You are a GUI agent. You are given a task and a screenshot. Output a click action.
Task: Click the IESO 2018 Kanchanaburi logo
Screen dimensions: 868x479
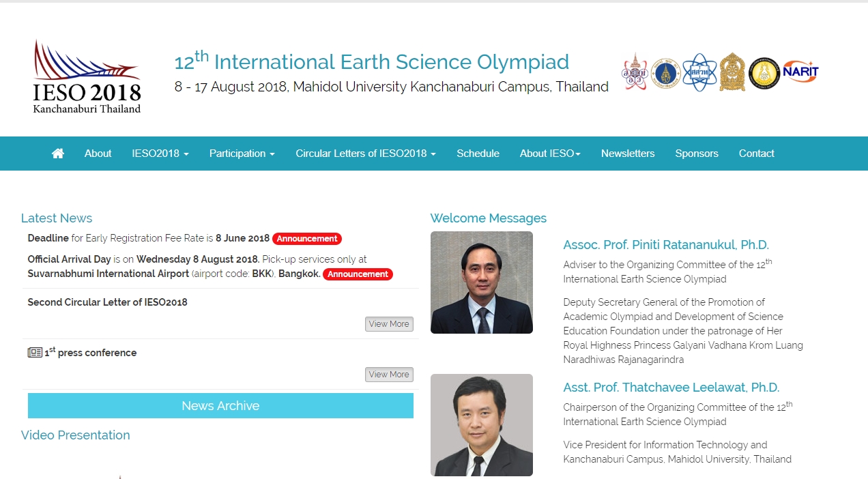tap(87, 77)
